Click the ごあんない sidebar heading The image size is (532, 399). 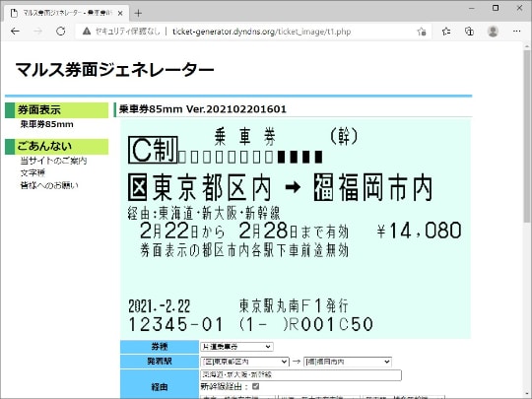[x=57, y=146]
